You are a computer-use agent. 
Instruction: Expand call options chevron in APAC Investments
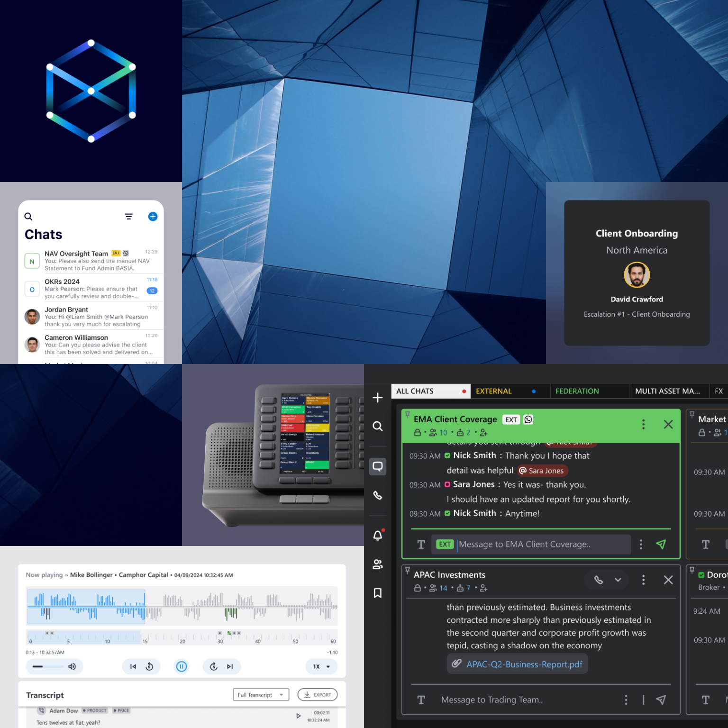(618, 580)
